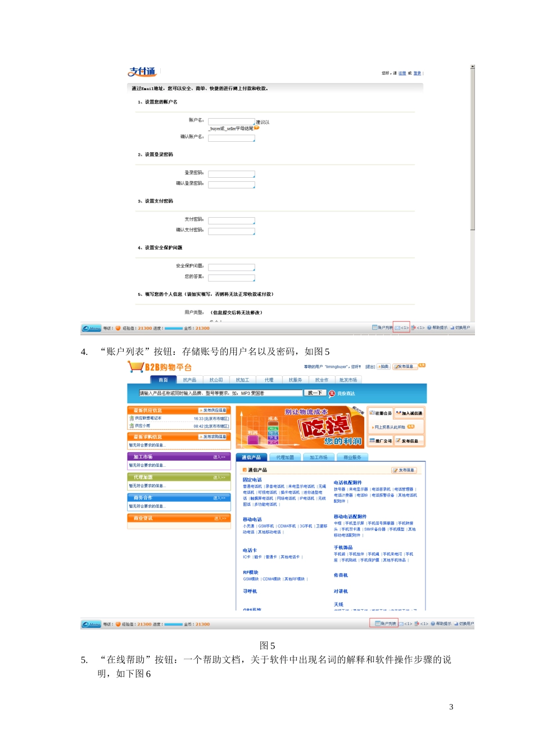
Task: Open the 固定电话 category
Action: pos(252,480)
